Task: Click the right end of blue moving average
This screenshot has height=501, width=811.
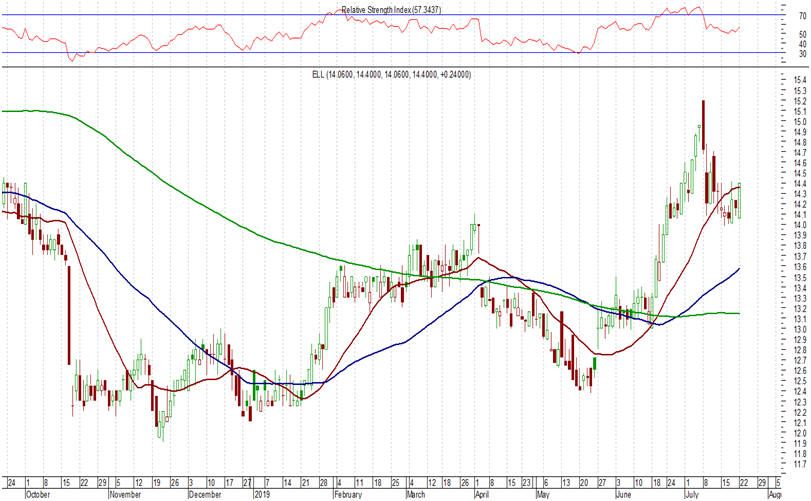Action: (x=739, y=268)
